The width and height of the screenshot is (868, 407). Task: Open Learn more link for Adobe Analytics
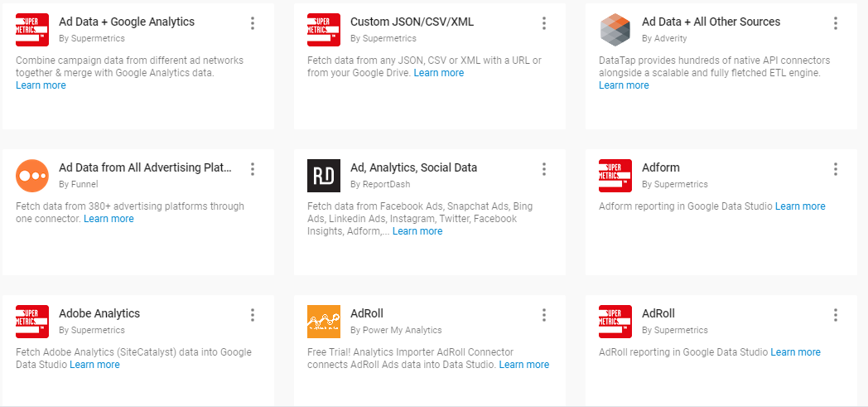coord(94,365)
